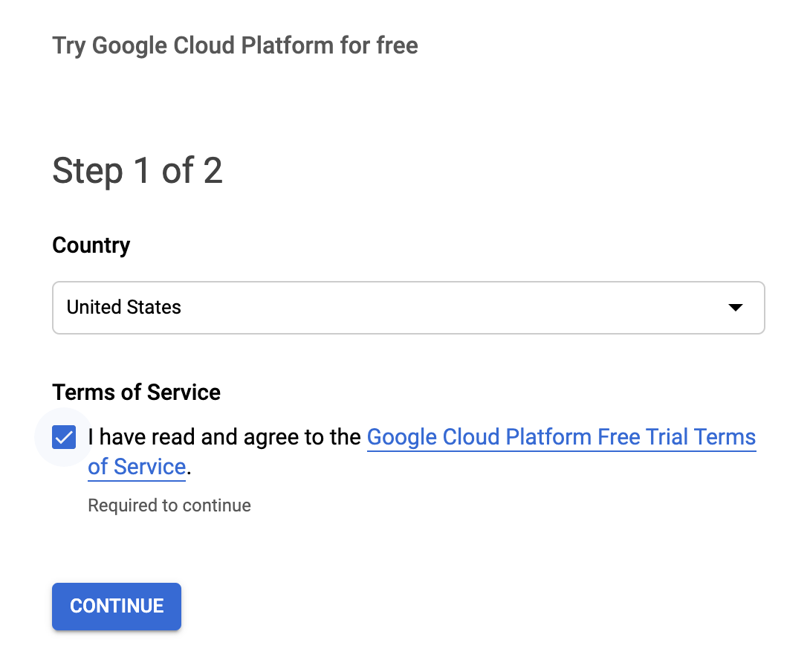
Task: Uncheck the Terms of Service checkbox
Action: pos(64,437)
